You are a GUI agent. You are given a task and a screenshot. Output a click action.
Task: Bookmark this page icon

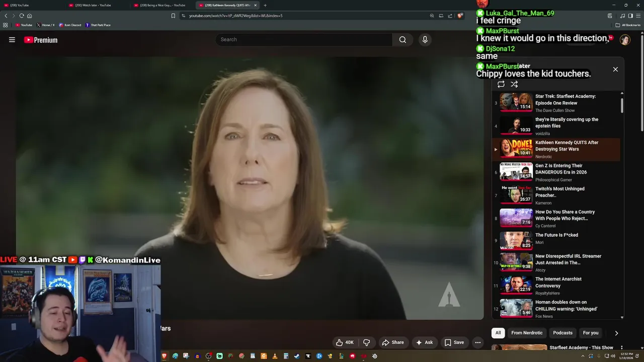click(173, 16)
